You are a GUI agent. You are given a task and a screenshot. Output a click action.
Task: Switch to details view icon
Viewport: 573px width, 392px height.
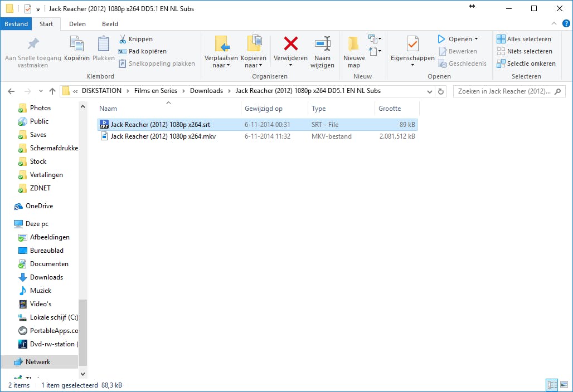point(552,385)
